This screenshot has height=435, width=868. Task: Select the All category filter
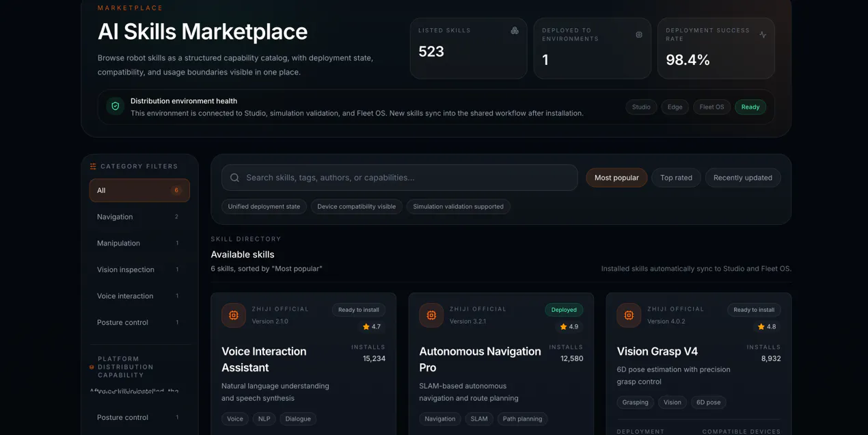click(139, 190)
